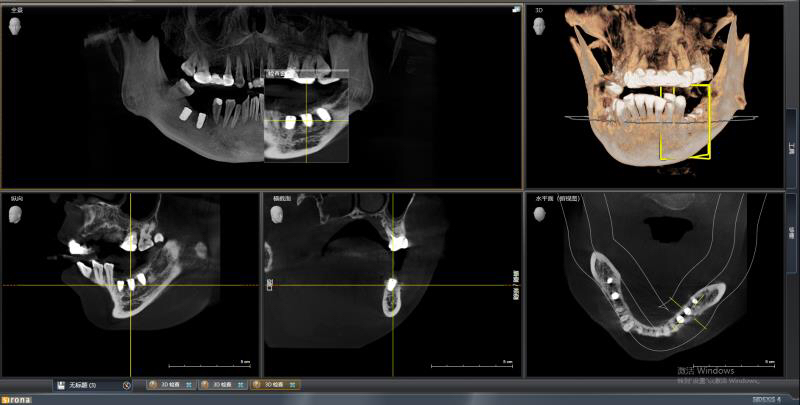Click the head orientation icon in panoramic view

coord(17,27)
